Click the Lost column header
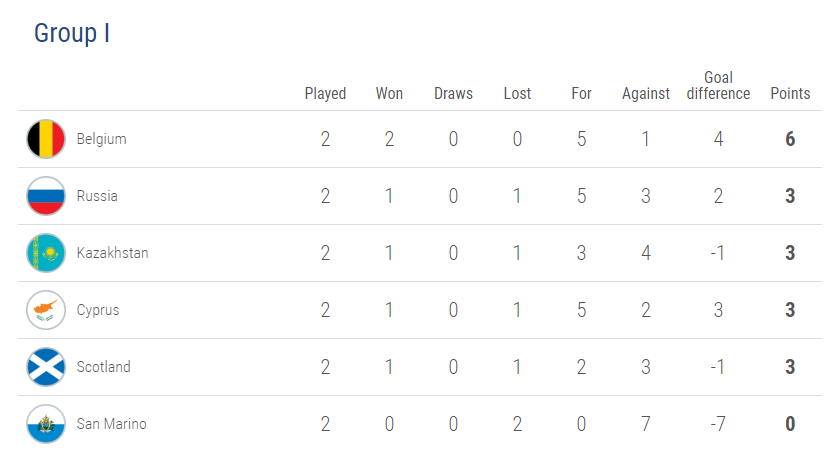The image size is (833, 460). (517, 93)
